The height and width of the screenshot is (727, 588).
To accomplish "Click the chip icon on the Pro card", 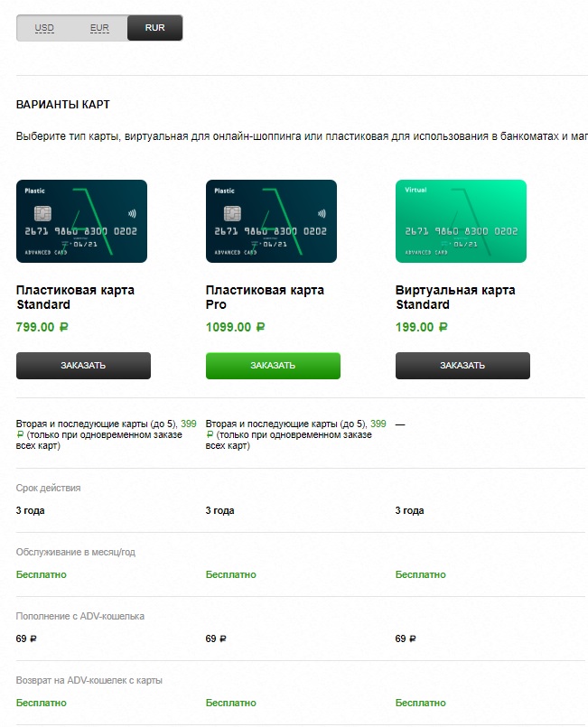I will (x=231, y=214).
